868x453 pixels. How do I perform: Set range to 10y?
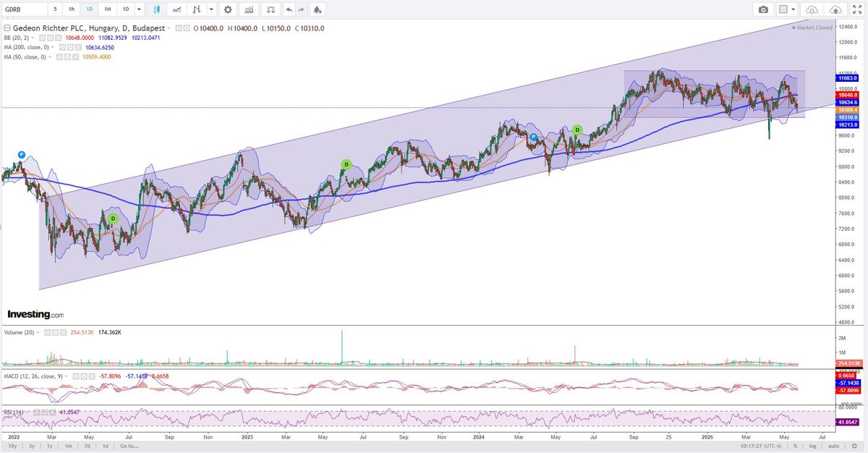coord(11,446)
